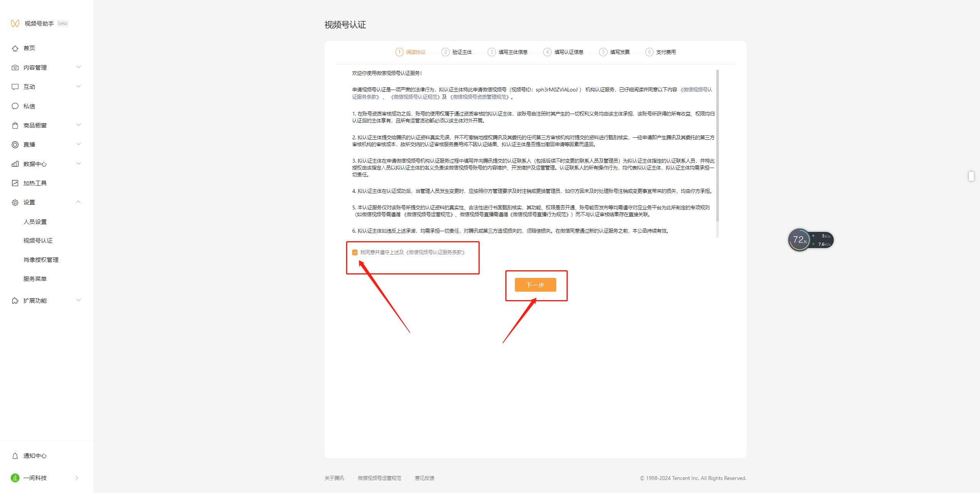Click the 直播 live broadcast icon

click(x=15, y=145)
